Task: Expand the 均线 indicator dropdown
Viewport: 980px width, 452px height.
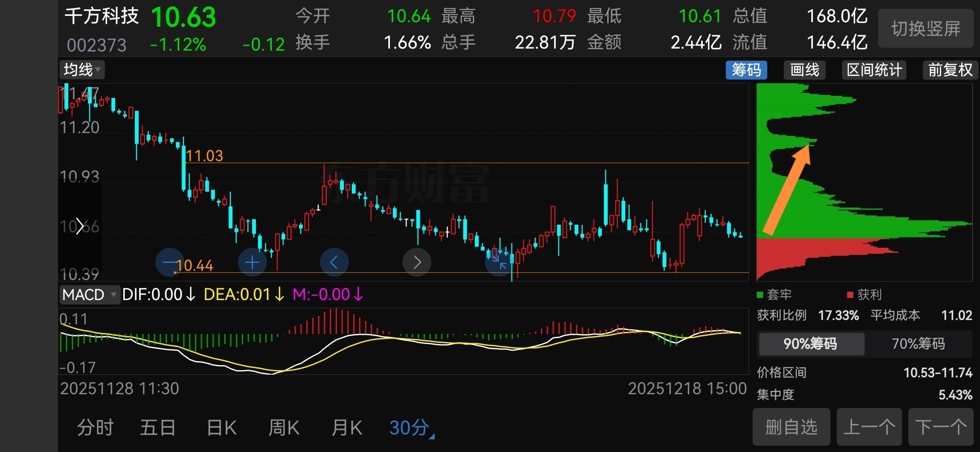Action: coord(82,69)
